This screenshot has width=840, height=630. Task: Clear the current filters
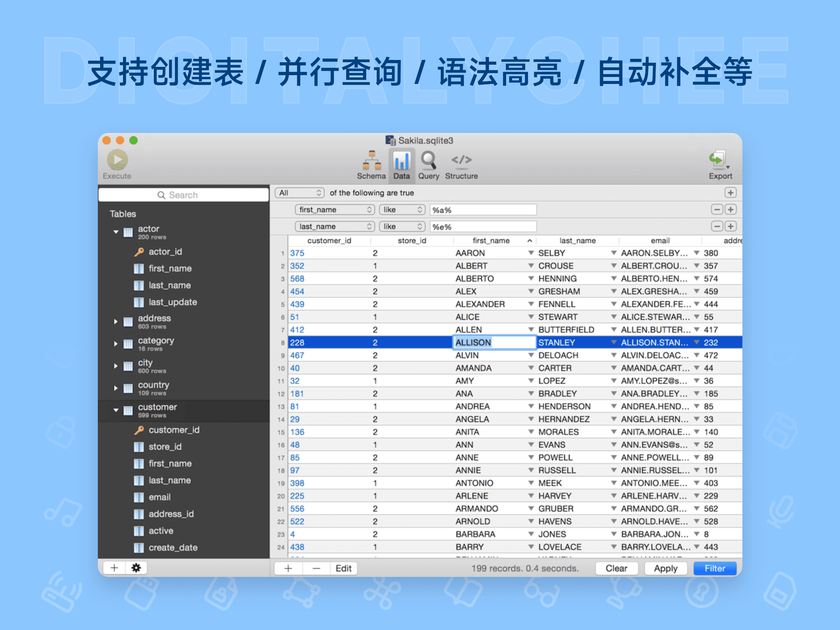pyautogui.click(x=616, y=568)
